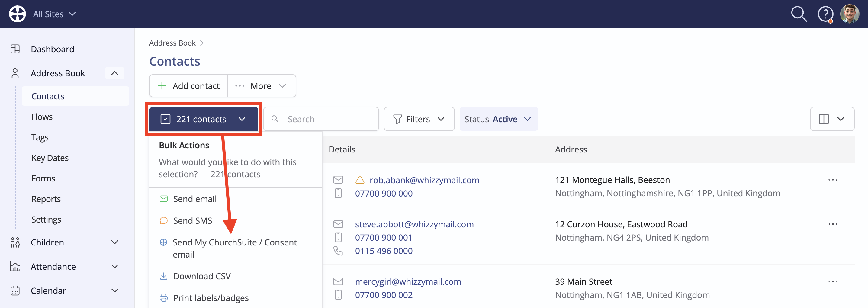Image resolution: width=868 pixels, height=308 pixels.
Task: Expand the Calendar module
Action: [114, 290]
